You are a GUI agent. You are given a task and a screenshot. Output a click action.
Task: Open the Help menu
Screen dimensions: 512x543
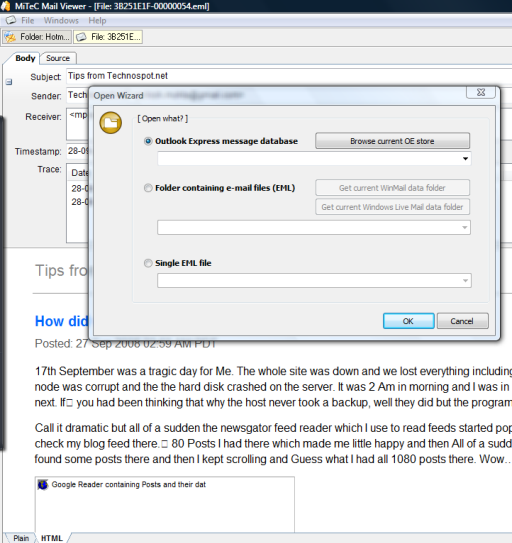[97, 20]
